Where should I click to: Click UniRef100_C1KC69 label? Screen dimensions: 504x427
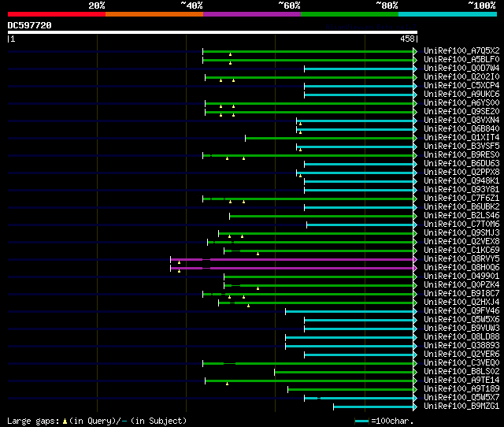461,251
